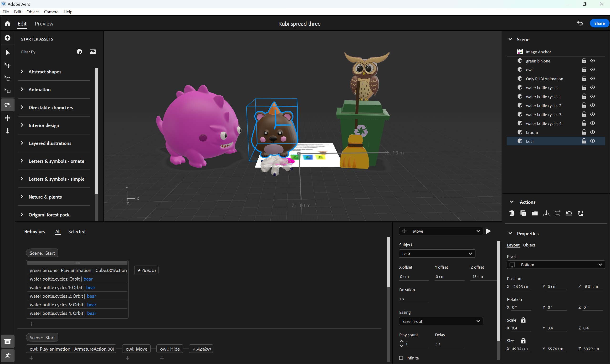Filter assets by images
Screen dimensions: 610x364
pyautogui.click(x=93, y=52)
